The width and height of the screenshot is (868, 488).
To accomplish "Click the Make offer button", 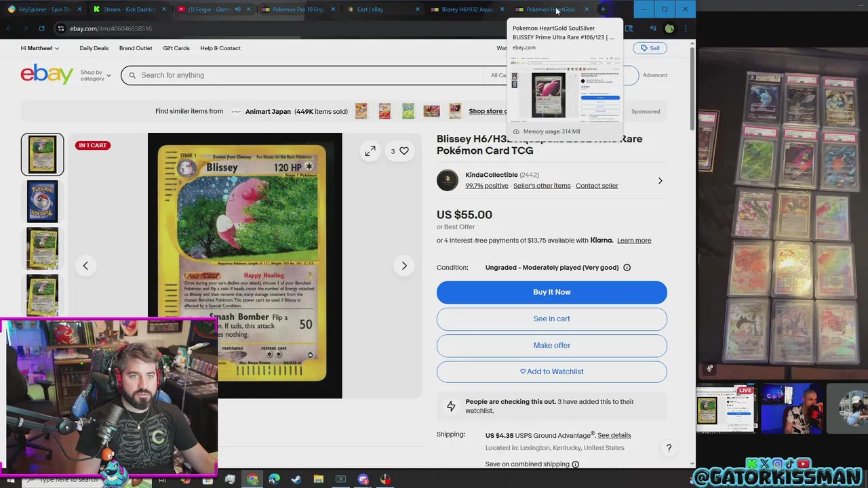I will pos(551,345).
